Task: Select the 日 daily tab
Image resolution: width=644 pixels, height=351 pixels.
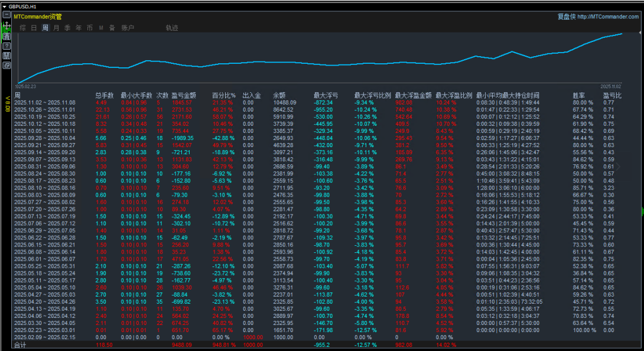Action: pyautogui.click(x=34, y=28)
